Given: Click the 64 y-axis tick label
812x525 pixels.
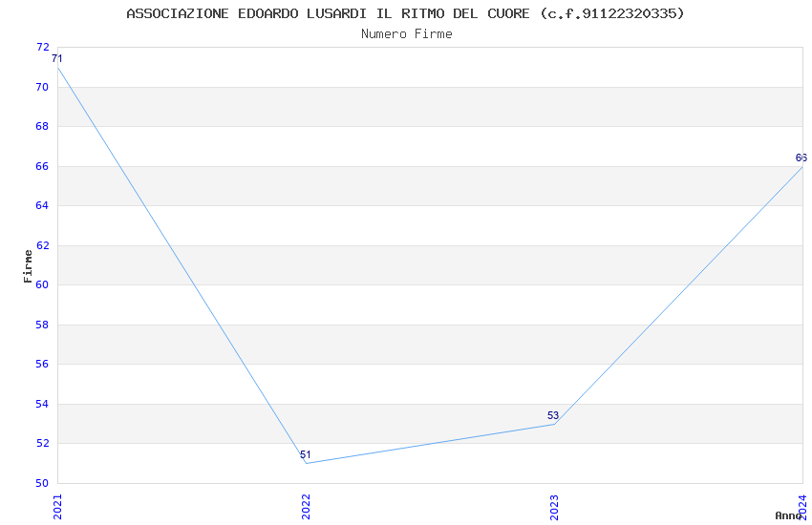Looking at the screenshot, I should 42,206.
